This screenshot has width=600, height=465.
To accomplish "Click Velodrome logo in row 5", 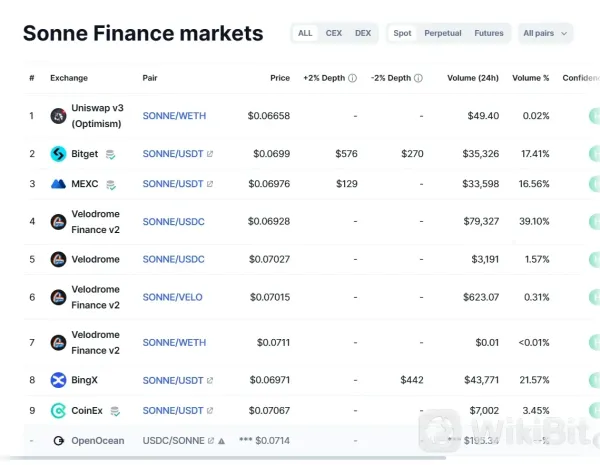I will pos(58,259).
